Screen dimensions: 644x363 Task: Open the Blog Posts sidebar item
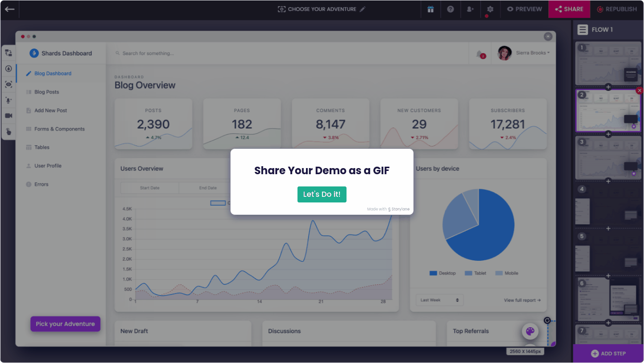pos(47,92)
